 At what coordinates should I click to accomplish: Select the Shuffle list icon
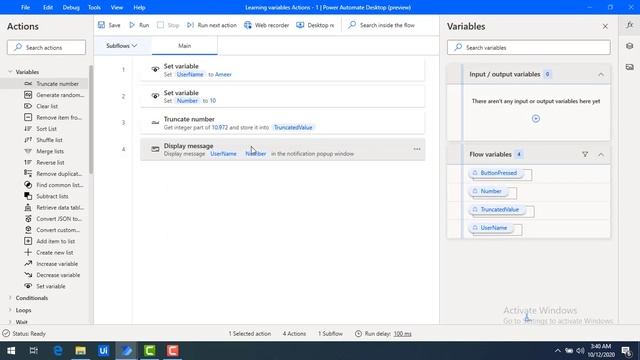pyautogui.click(x=28, y=140)
